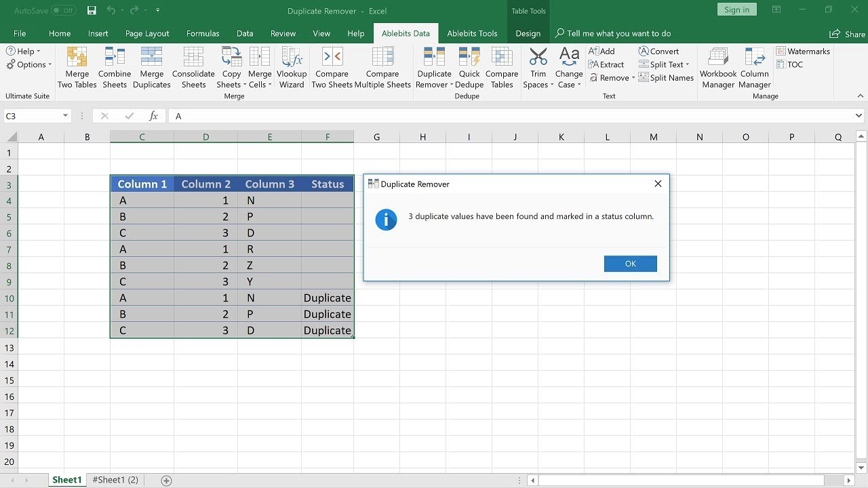Redo the last action

136,10
